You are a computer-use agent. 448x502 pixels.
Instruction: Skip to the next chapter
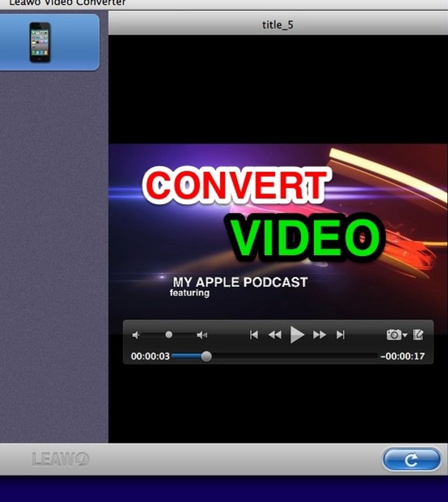341,335
